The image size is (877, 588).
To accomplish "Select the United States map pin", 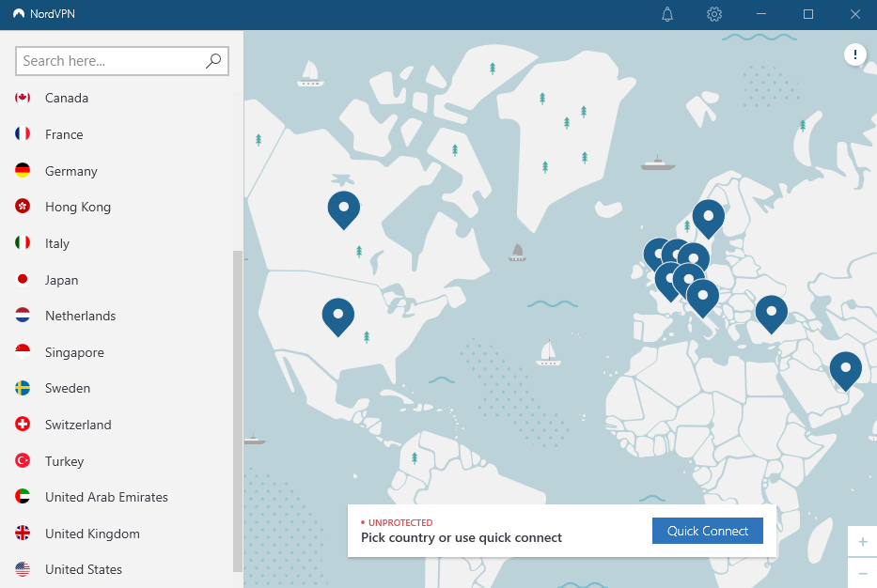I will (337, 317).
